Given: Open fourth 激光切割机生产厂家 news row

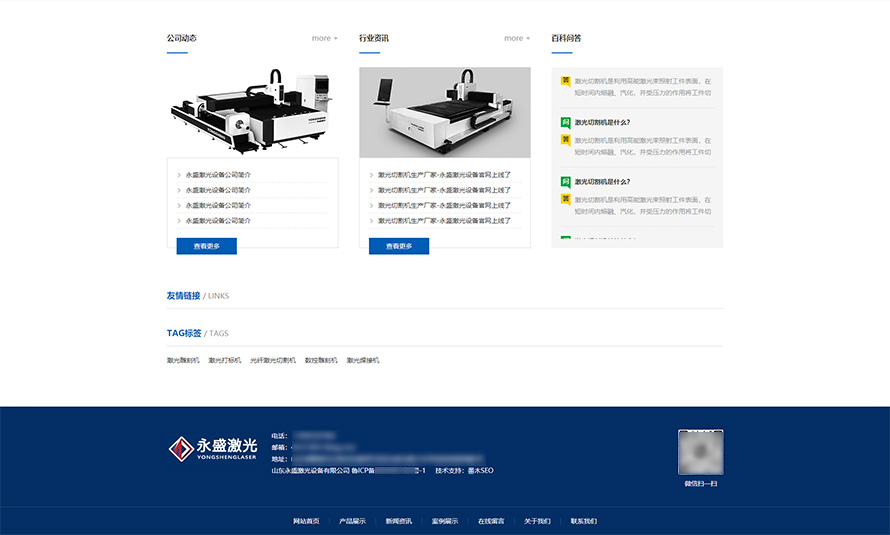Looking at the screenshot, I should [x=444, y=221].
